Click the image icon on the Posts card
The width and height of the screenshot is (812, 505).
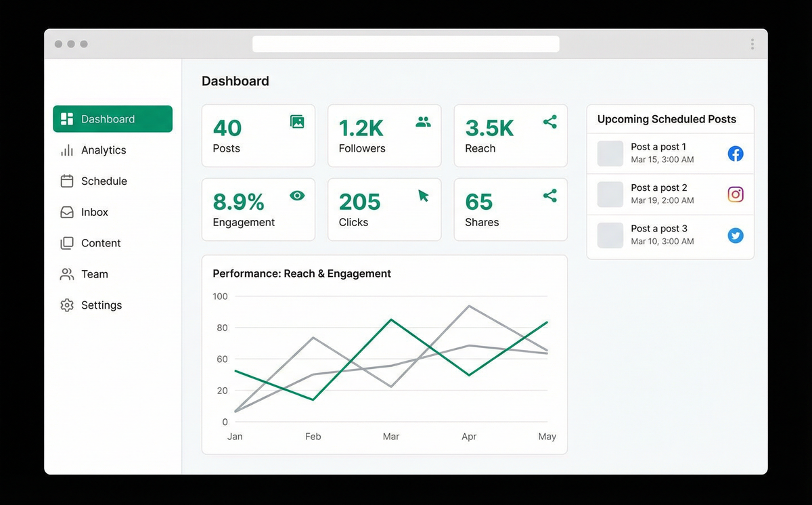tap(296, 122)
